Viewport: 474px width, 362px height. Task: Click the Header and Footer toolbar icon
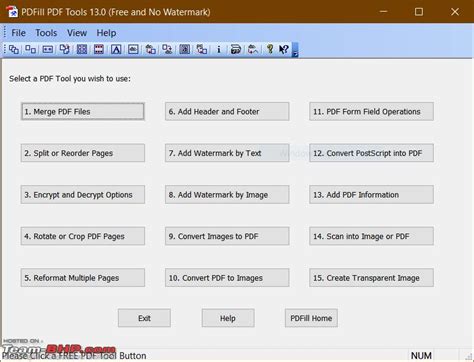[x=99, y=50]
